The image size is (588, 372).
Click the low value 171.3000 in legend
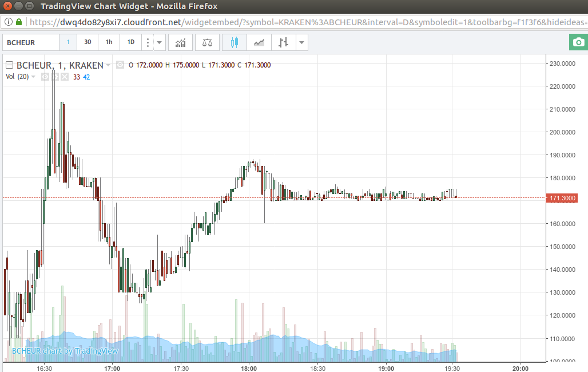[x=221, y=65]
